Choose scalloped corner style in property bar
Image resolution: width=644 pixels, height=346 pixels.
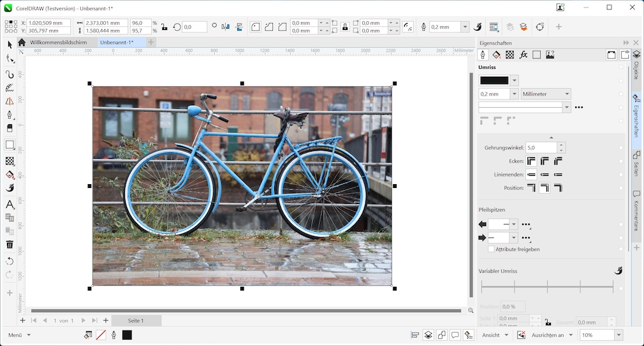coord(268,27)
